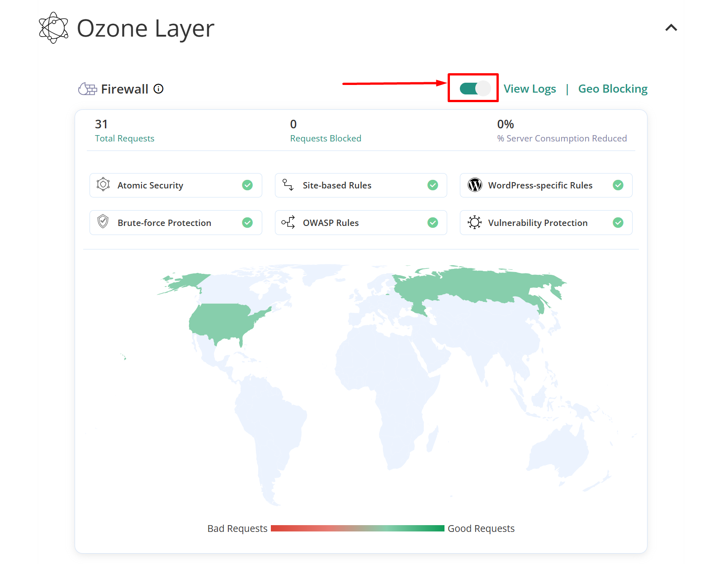The width and height of the screenshot is (728, 564).
Task: Click the United States on the map
Action: click(x=222, y=322)
